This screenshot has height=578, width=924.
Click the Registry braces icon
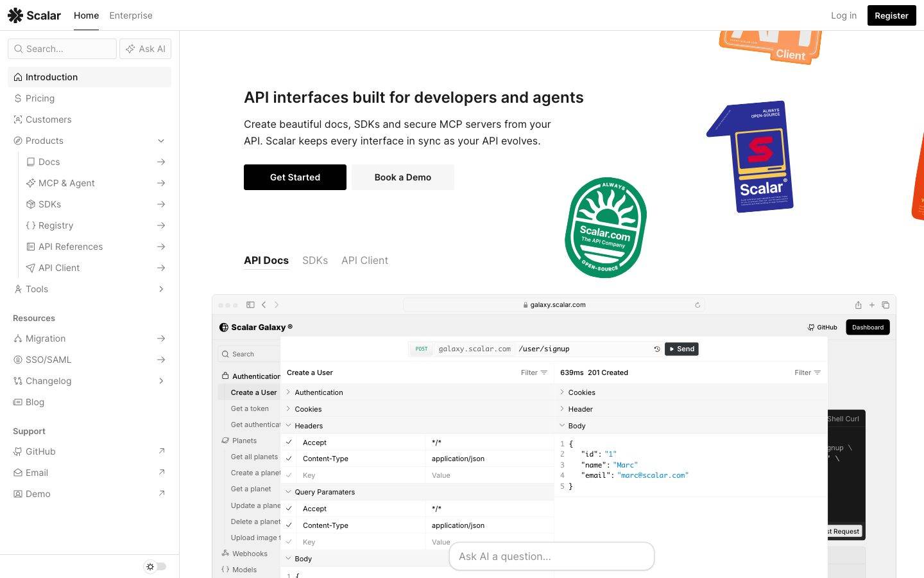pyautogui.click(x=31, y=225)
